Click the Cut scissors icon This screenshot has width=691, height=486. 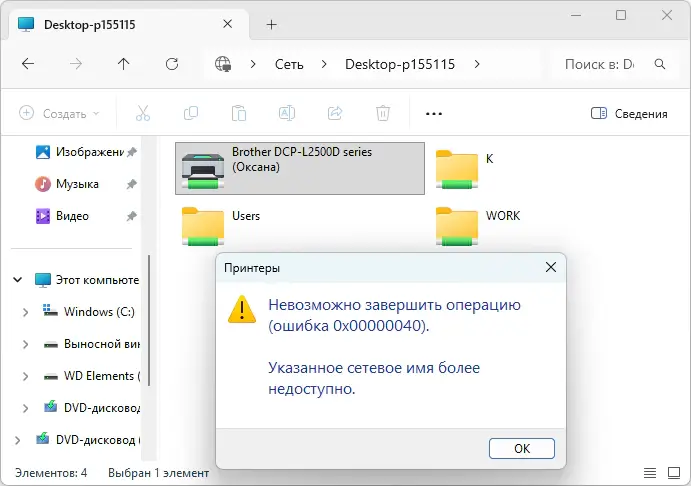coord(143,113)
